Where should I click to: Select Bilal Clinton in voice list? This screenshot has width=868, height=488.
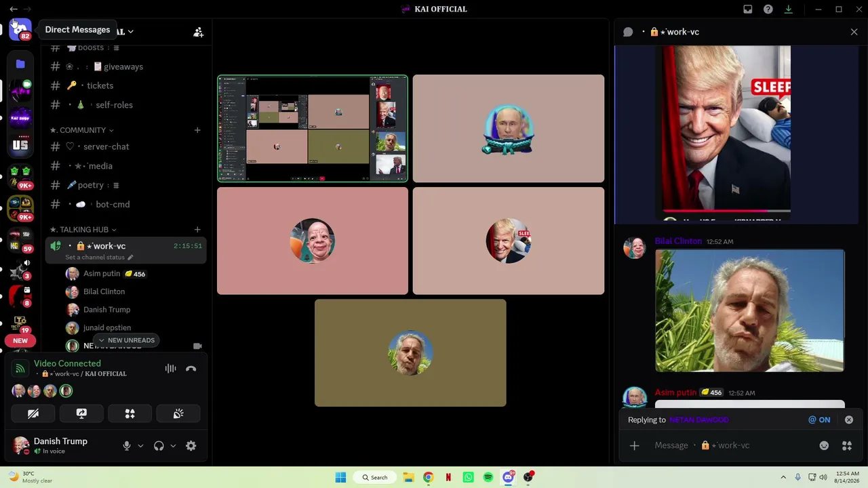(x=104, y=291)
